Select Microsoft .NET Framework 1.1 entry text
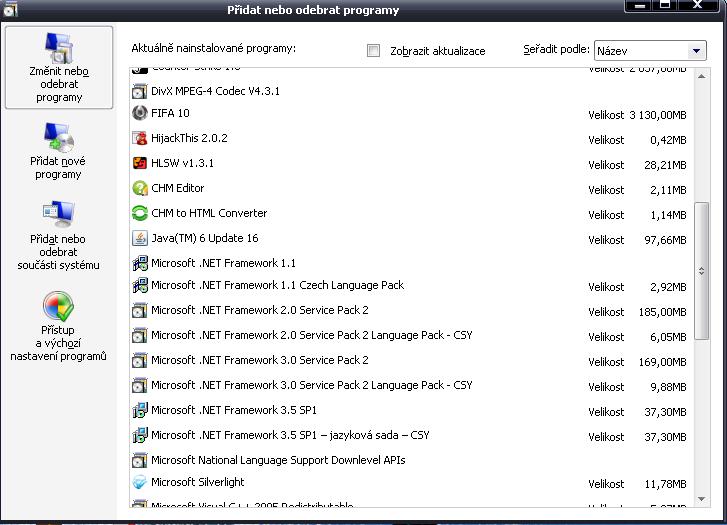 tap(223, 263)
